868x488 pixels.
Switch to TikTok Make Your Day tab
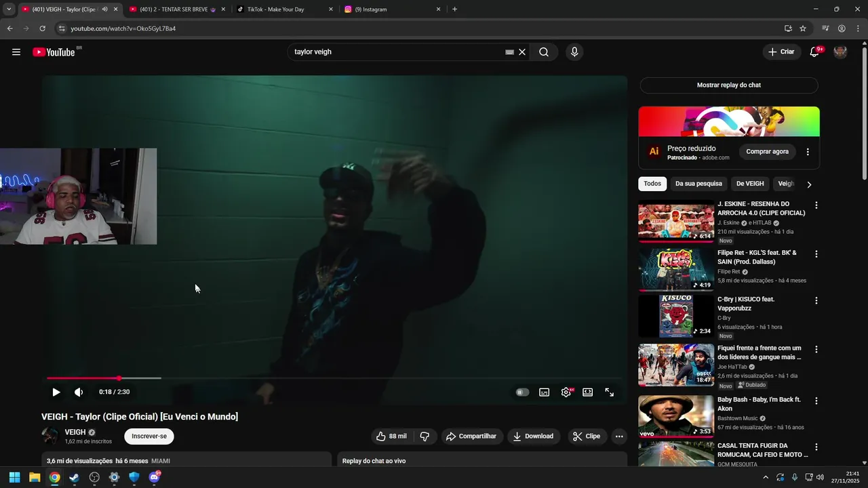click(x=283, y=9)
